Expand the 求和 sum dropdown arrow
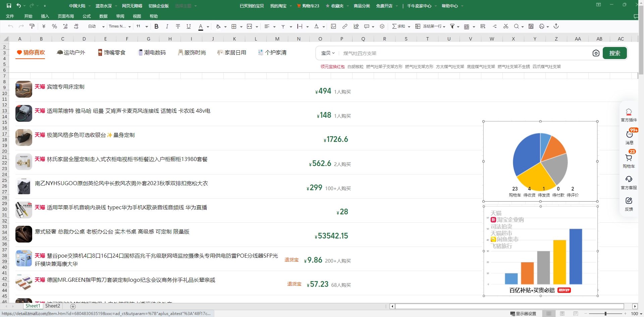644x317 pixels. click(409, 27)
